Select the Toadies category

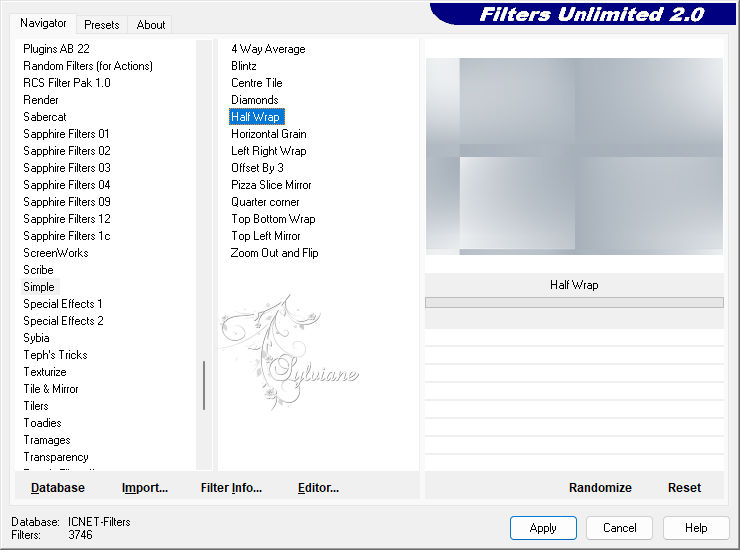point(42,423)
